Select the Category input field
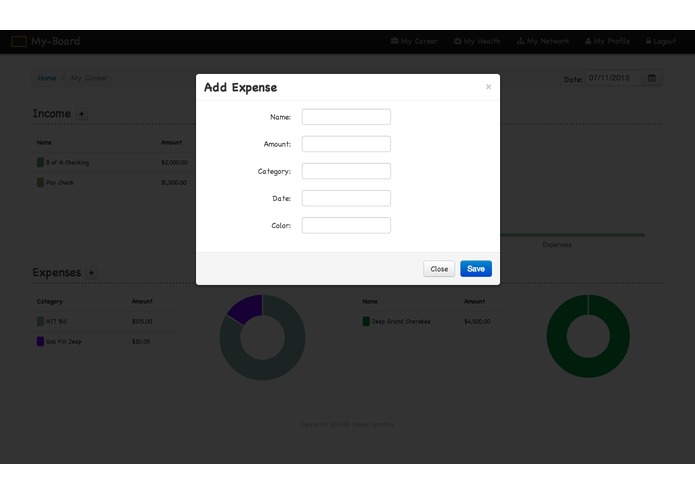Image resolution: width=695 pixels, height=494 pixels. coord(346,171)
